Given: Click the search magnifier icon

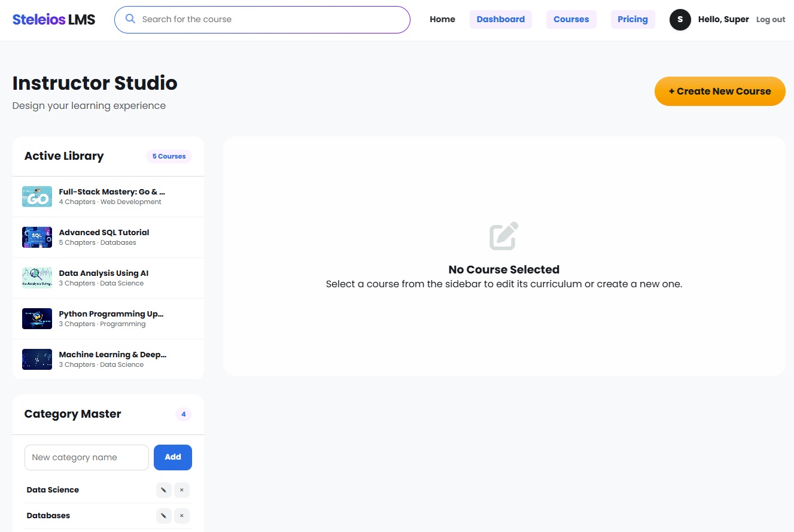Looking at the screenshot, I should pos(130,19).
